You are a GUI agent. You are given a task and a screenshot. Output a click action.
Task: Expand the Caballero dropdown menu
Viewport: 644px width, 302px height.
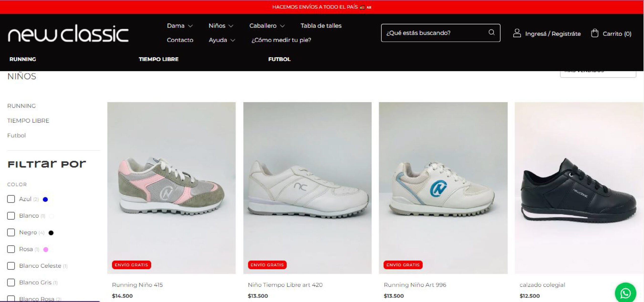pyautogui.click(x=267, y=26)
